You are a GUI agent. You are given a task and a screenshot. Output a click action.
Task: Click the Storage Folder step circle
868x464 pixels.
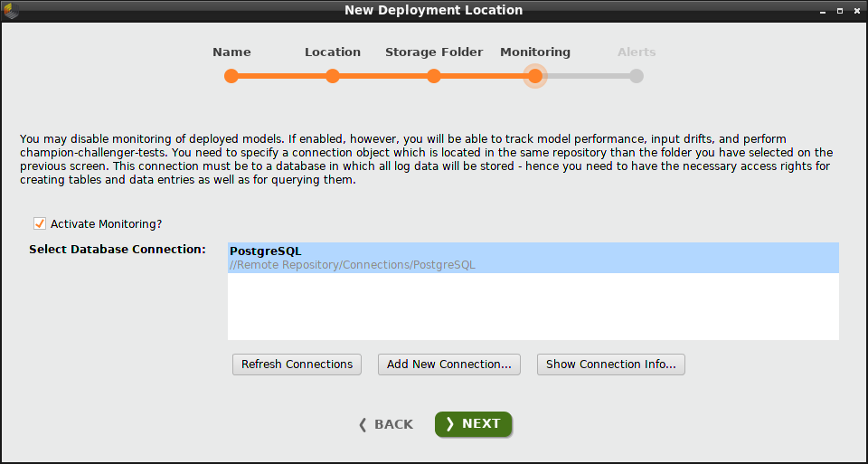(x=434, y=76)
